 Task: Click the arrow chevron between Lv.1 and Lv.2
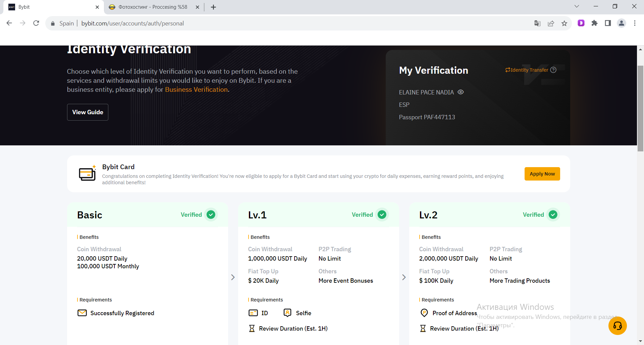click(x=404, y=277)
